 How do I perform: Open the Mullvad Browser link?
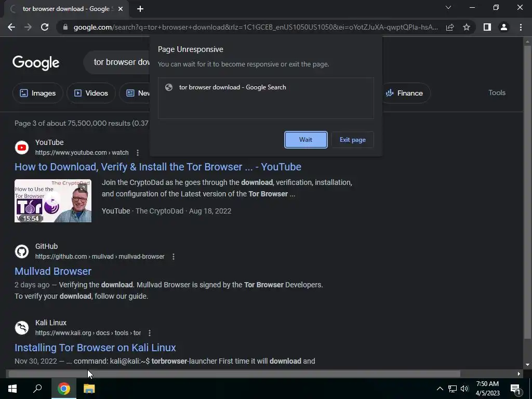click(53, 271)
